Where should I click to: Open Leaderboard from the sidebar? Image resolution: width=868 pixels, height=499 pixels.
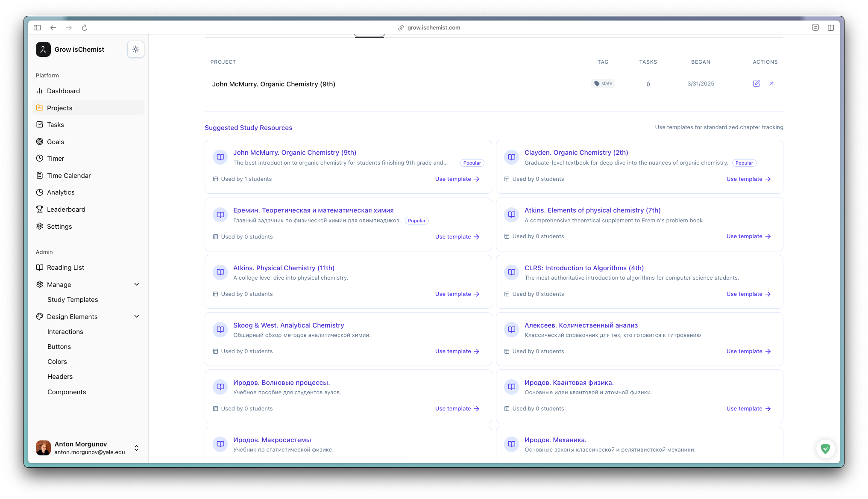[x=66, y=210]
